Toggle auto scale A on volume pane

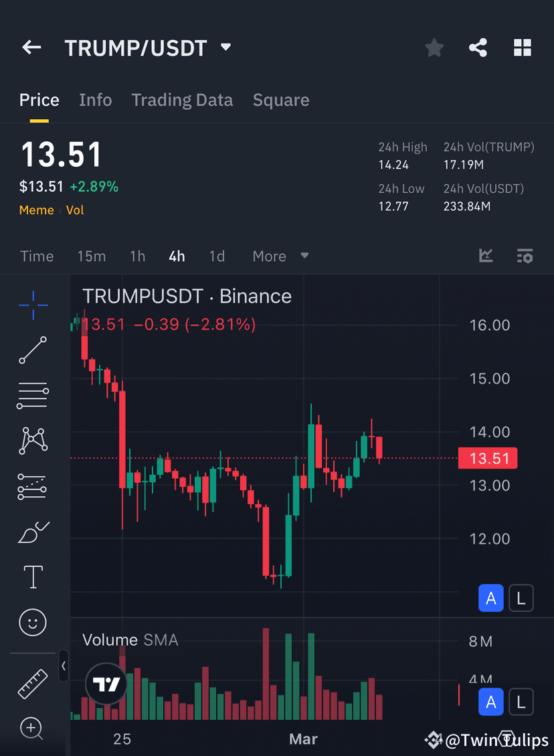coord(491,702)
